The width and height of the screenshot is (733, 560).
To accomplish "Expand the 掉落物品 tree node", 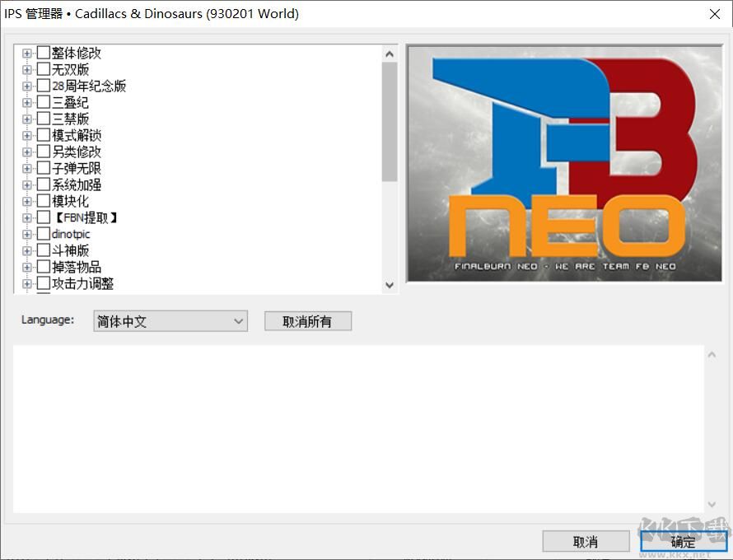I will point(26,268).
